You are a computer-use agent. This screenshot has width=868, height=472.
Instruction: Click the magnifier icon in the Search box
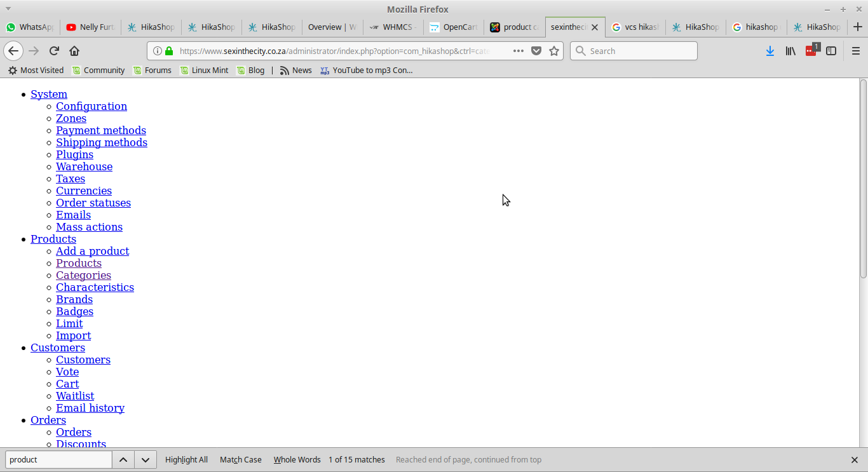(x=580, y=51)
